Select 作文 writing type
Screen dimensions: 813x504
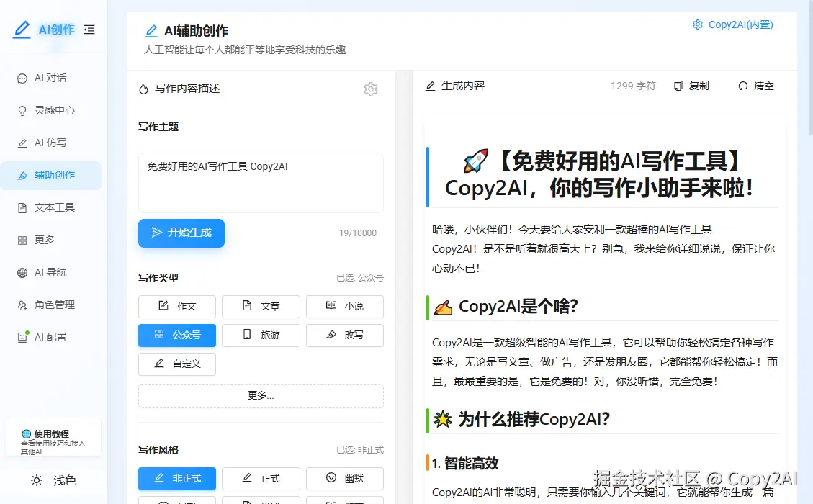pyautogui.click(x=177, y=307)
